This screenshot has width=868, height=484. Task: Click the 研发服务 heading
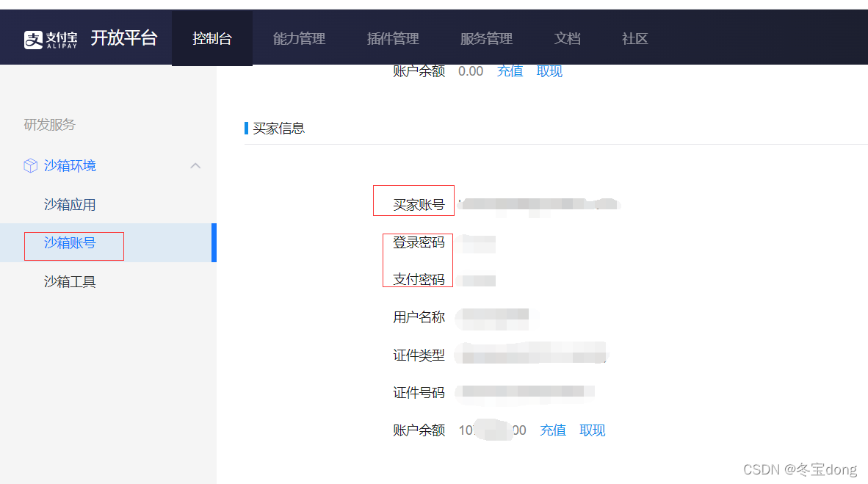(x=49, y=125)
